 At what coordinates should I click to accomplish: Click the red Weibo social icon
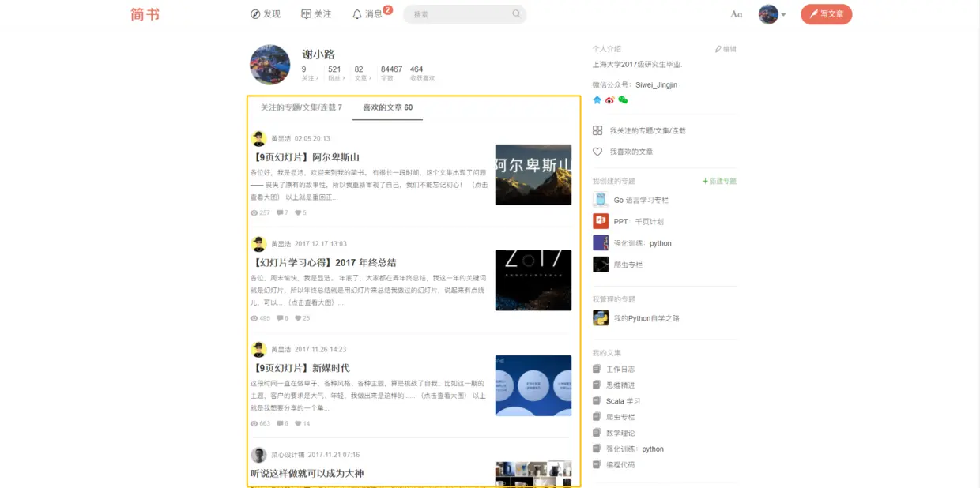610,100
